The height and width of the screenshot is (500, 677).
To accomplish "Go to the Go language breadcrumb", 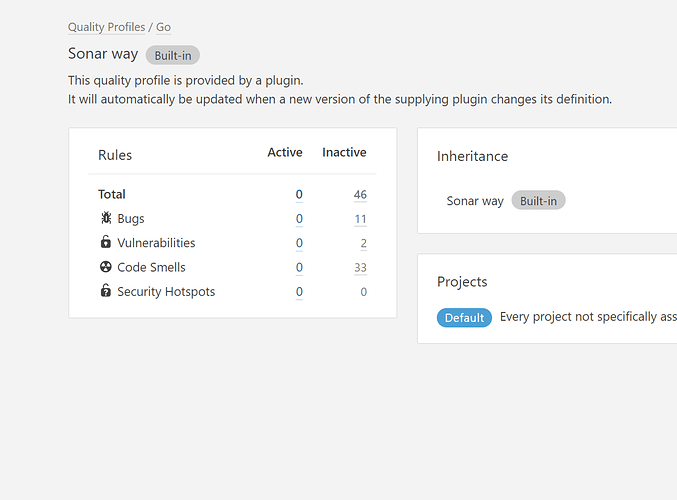I will 163,27.
